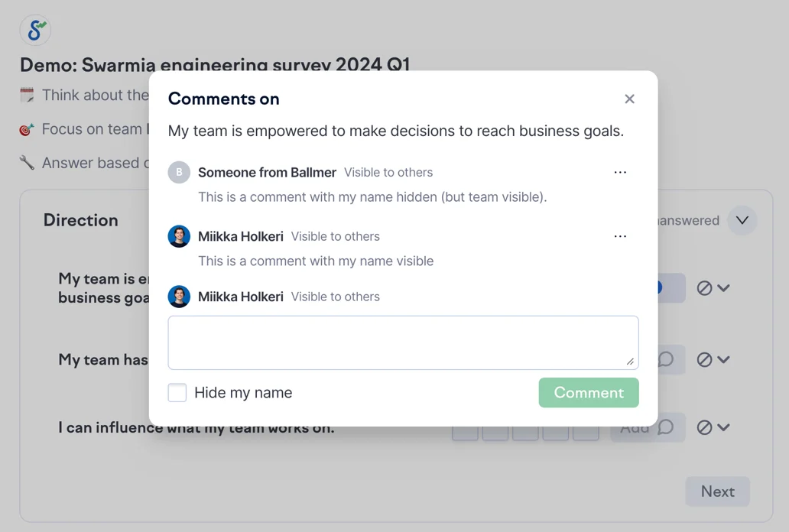The height and width of the screenshot is (532, 789).
Task: Collapse the Direction section with the chevron
Action: click(742, 221)
